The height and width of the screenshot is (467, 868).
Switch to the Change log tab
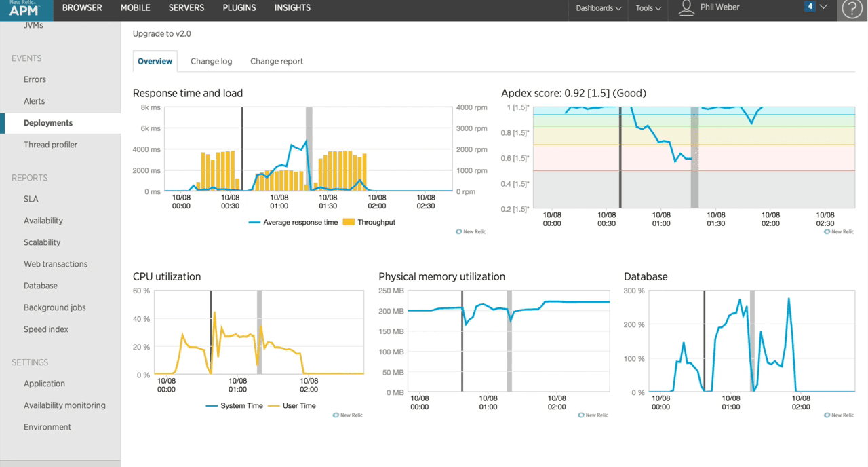[211, 61]
